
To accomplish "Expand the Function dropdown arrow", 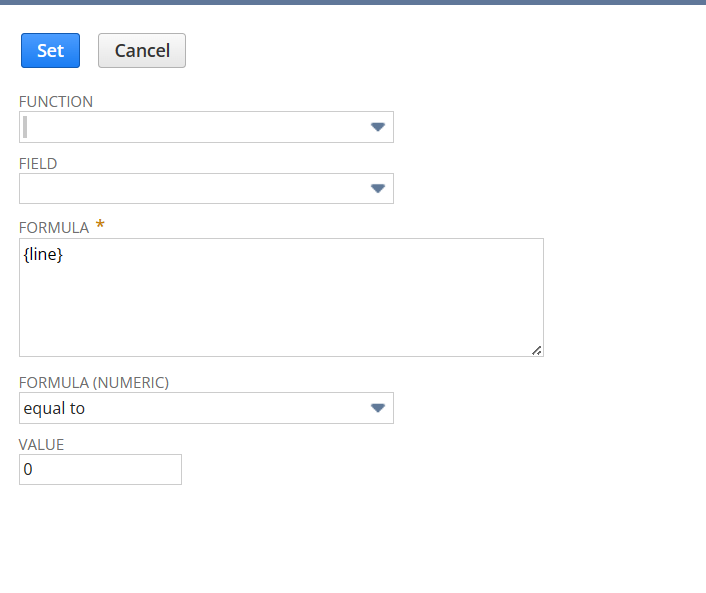I will [377, 127].
